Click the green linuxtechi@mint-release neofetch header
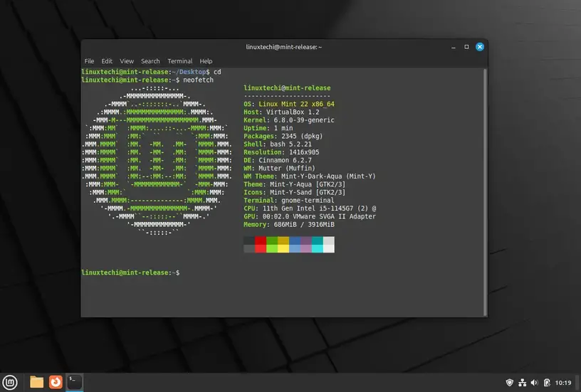The width and height of the screenshot is (581, 392). pos(287,88)
